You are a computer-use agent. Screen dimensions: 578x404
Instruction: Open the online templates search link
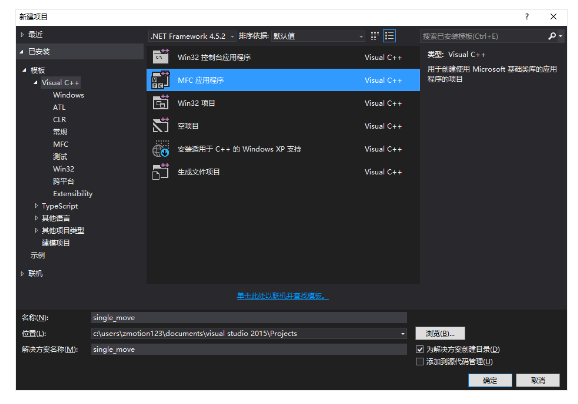[283, 296]
